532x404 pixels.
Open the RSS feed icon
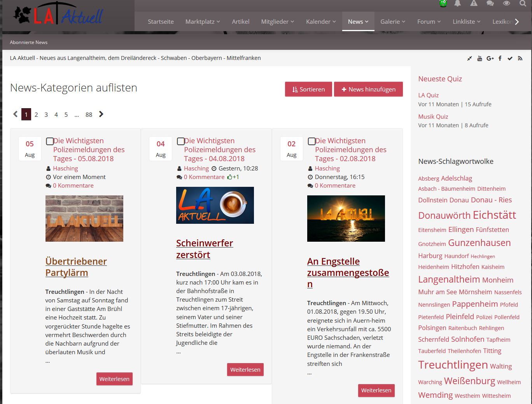tap(520, 58)
